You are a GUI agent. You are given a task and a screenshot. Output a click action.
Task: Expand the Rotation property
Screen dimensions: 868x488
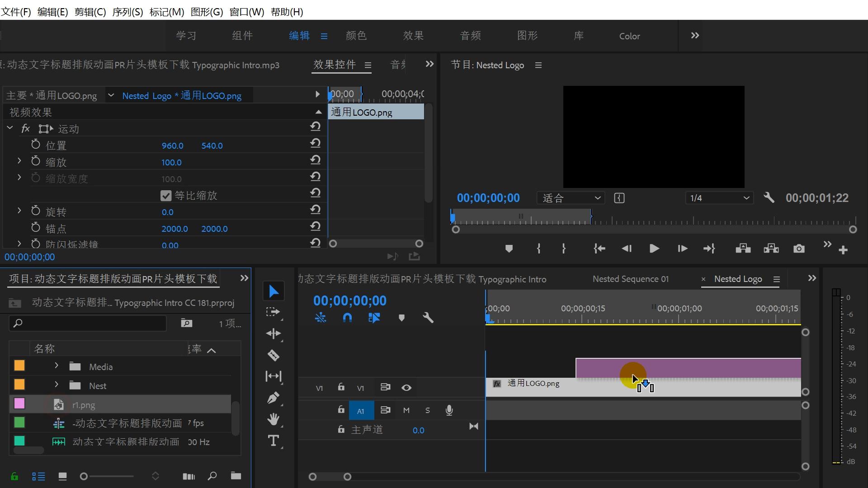(19, 211)
